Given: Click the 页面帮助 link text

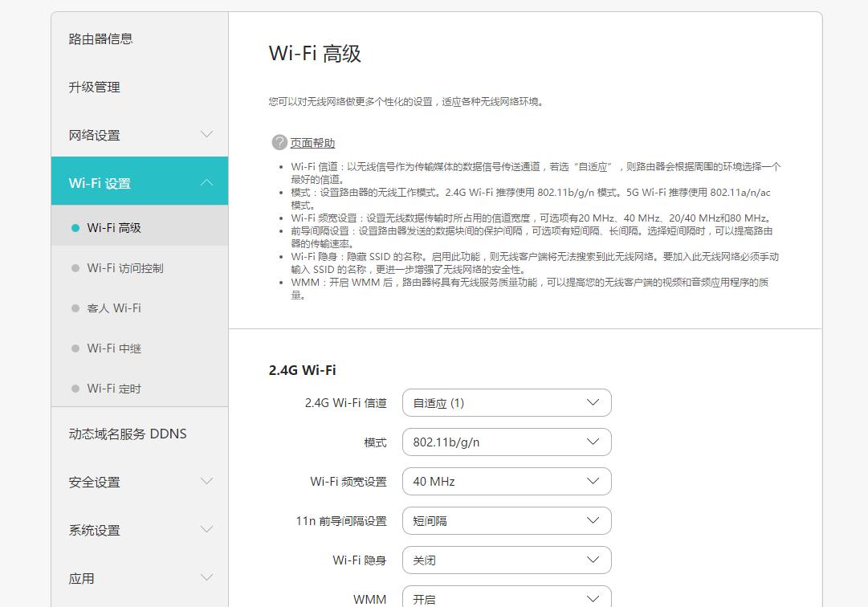Looking at the screenshot, I should 313,142.
